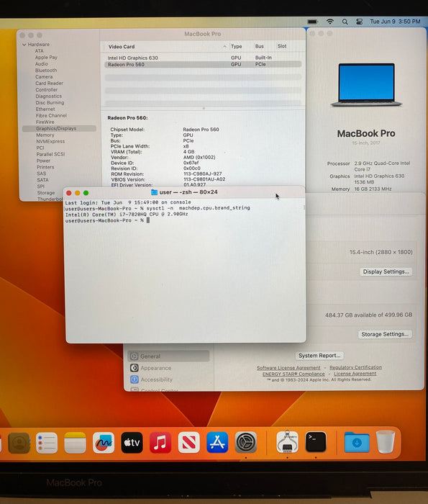
Task: Select Accessibility in Settings sidebar
Action: click(x=156, y=379)
